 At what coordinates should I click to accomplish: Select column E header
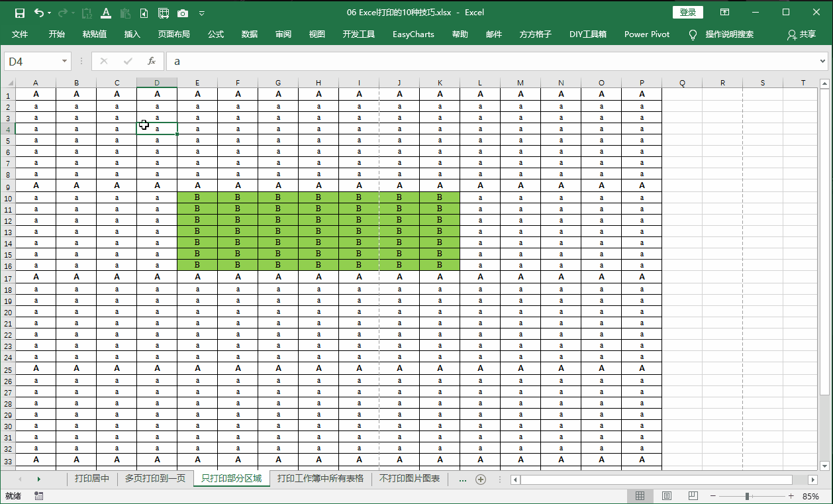coord(197,83)
